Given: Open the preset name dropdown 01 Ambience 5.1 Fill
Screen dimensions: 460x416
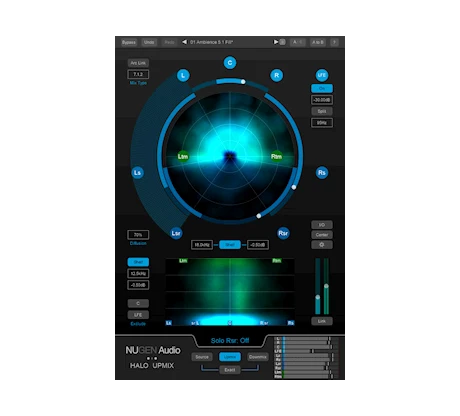Looking at the screenshot, I should click(211, 42).
